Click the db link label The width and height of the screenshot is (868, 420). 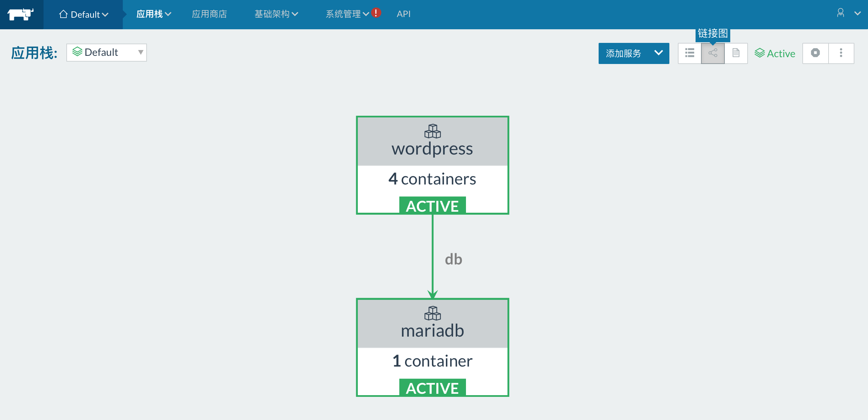453,259
